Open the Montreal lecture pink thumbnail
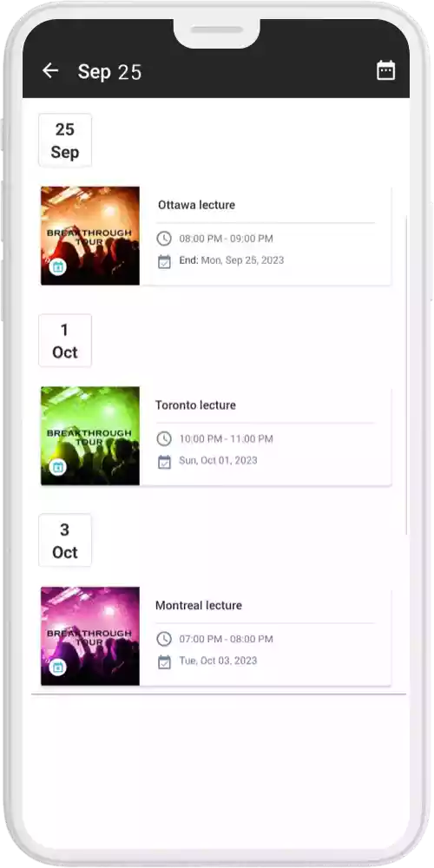This screenshot has height=868, width=434. click(x=90, y=636)
